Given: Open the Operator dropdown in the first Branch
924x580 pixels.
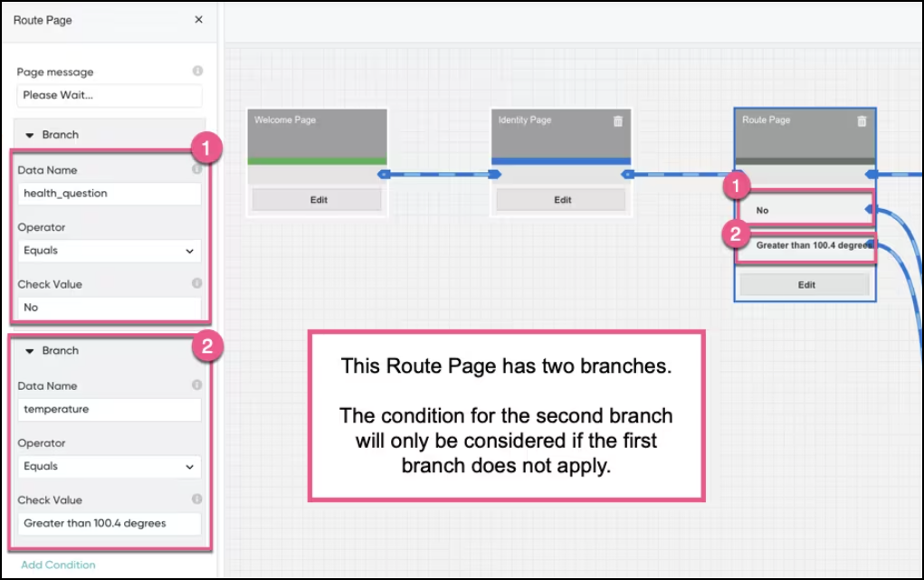Looking at the screenshot, I should pos(109,251).
